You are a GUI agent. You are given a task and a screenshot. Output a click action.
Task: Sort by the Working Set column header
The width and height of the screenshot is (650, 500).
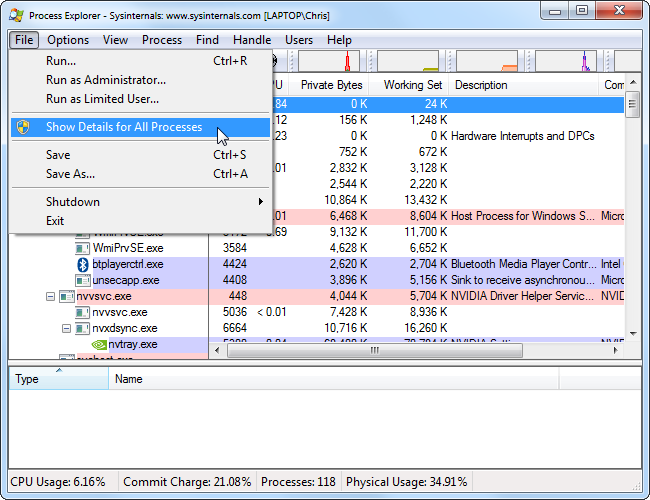pos(414,85)
